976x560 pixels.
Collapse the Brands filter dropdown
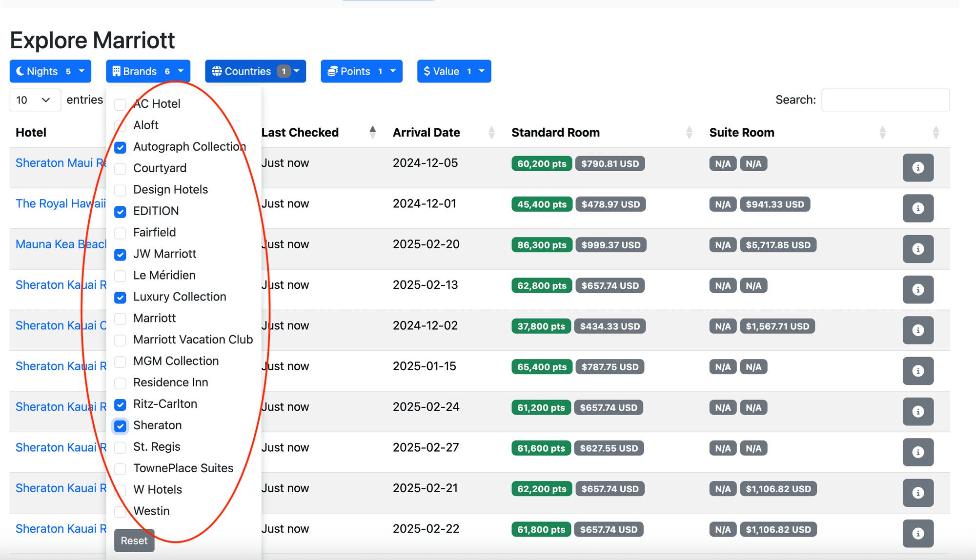tap(148, 71)
